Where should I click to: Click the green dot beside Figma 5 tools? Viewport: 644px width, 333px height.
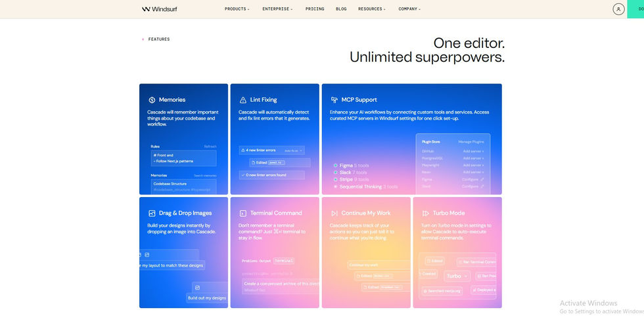tap(336, 166)
